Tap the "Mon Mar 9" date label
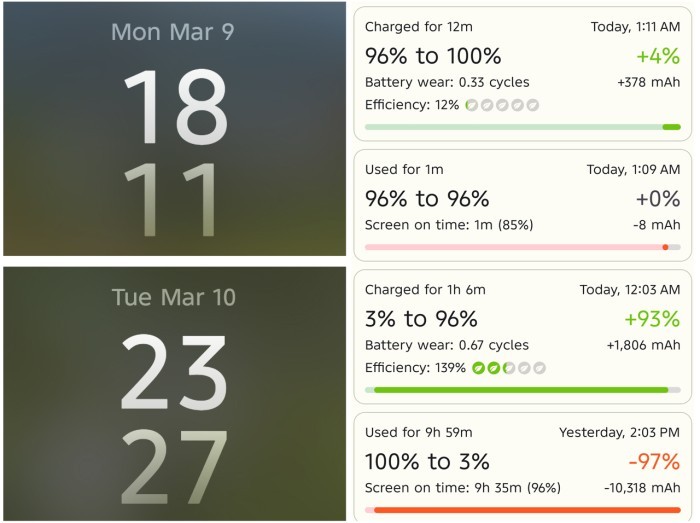700x523 pixels. coord(173,32)
